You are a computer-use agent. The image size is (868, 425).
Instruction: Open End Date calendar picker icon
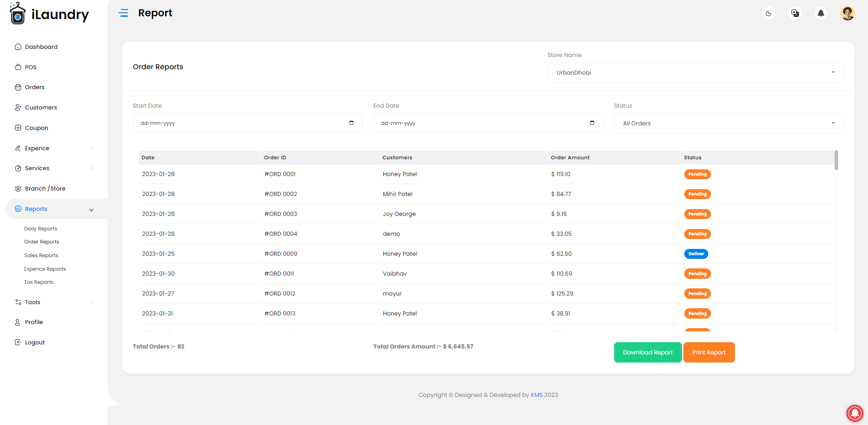pos(592,123)
